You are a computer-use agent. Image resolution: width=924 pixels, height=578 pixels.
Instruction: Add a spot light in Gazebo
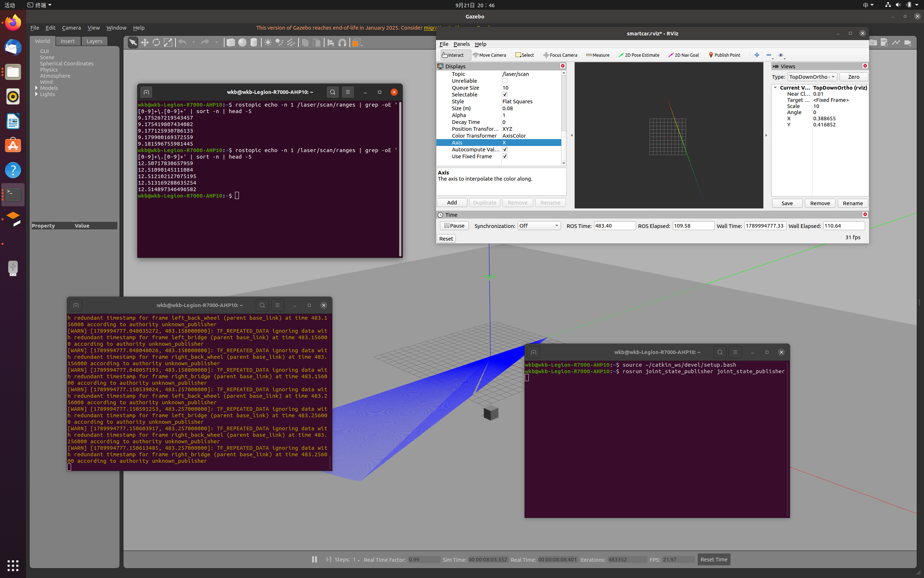(x=279, y=42)
